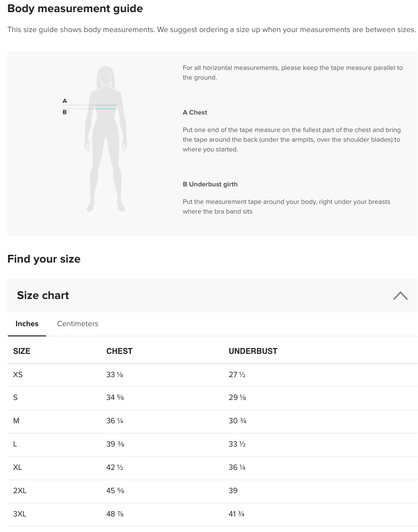
Task: Select the XS size row
Action: pos(18,375)
